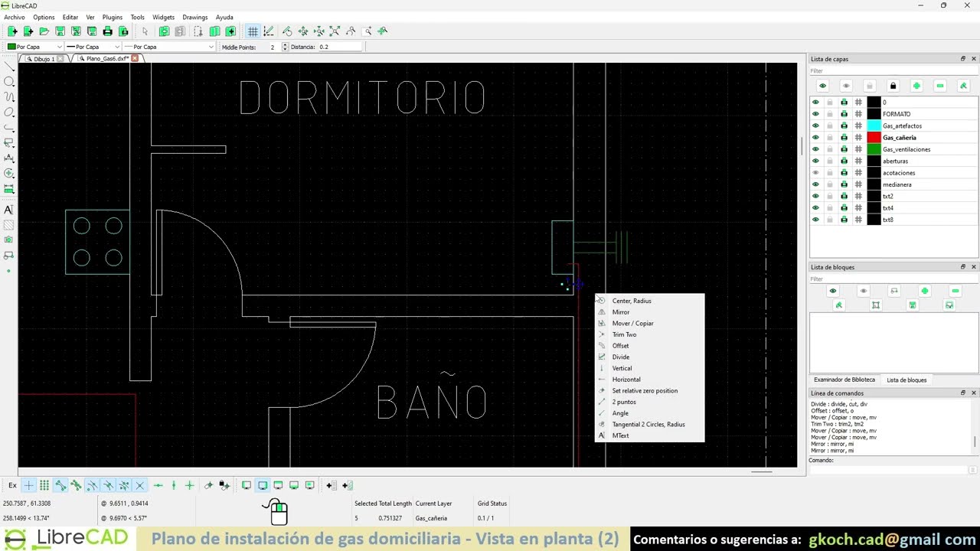
Task: Click the Distancia input field
Action: [x=340, y=47]
